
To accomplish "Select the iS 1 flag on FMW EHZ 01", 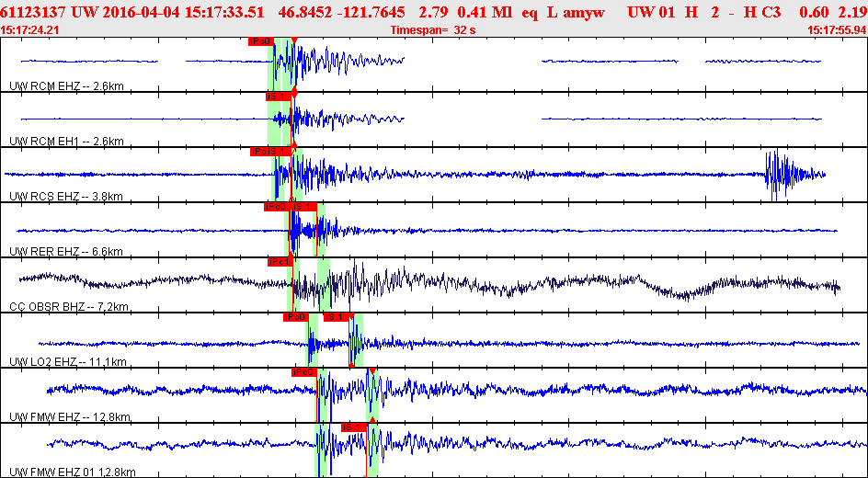I will 354,427.
